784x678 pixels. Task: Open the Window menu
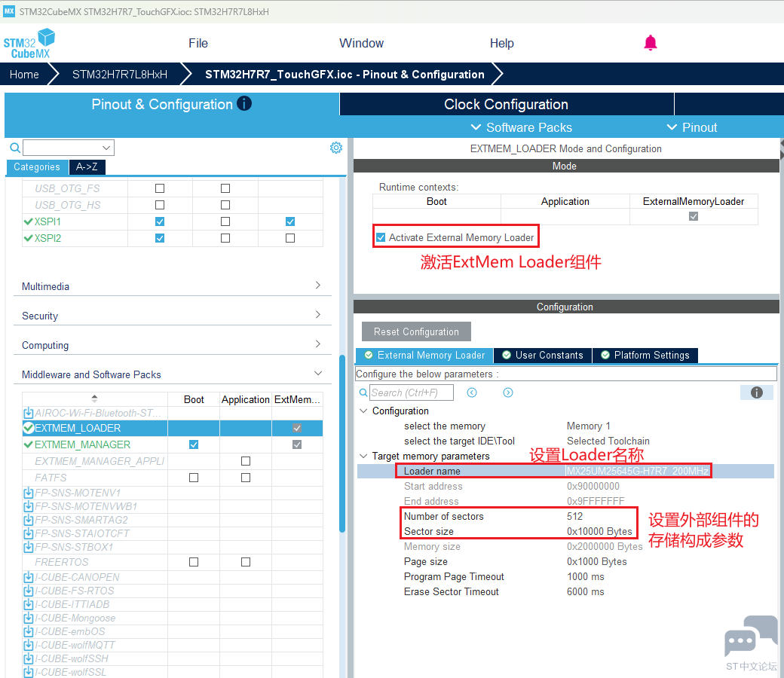coord(362,44)
